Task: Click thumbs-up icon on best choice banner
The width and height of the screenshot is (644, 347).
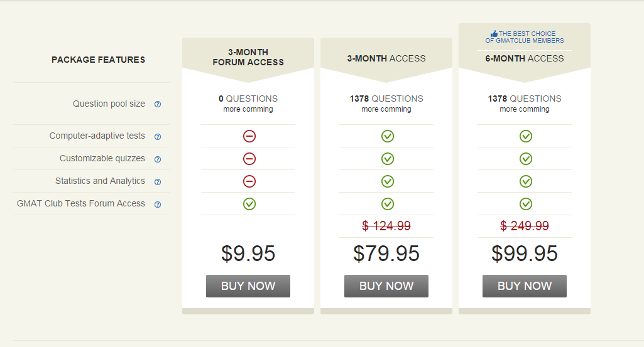Action: [494, 34]
